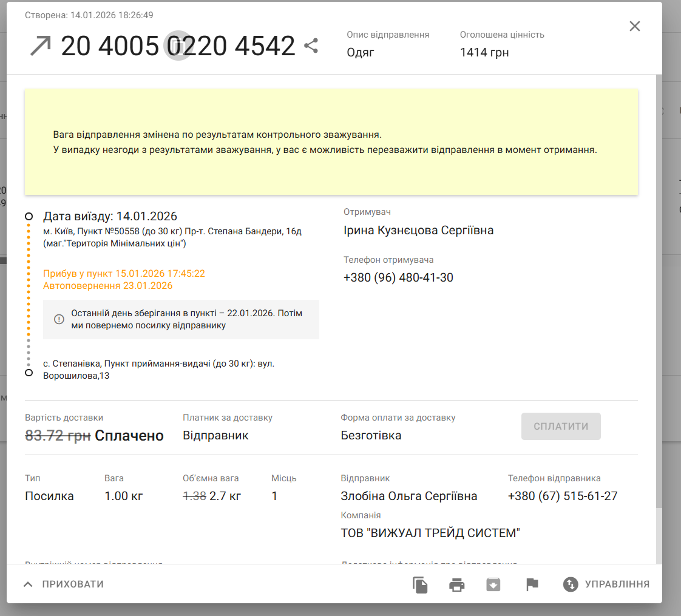Click company ТОВ "ВИЖУАЛ ТРЕЙД СИСТЕМ"
Image resolution: width=681 pixels, height=616 pixels.
coord(430,533)
